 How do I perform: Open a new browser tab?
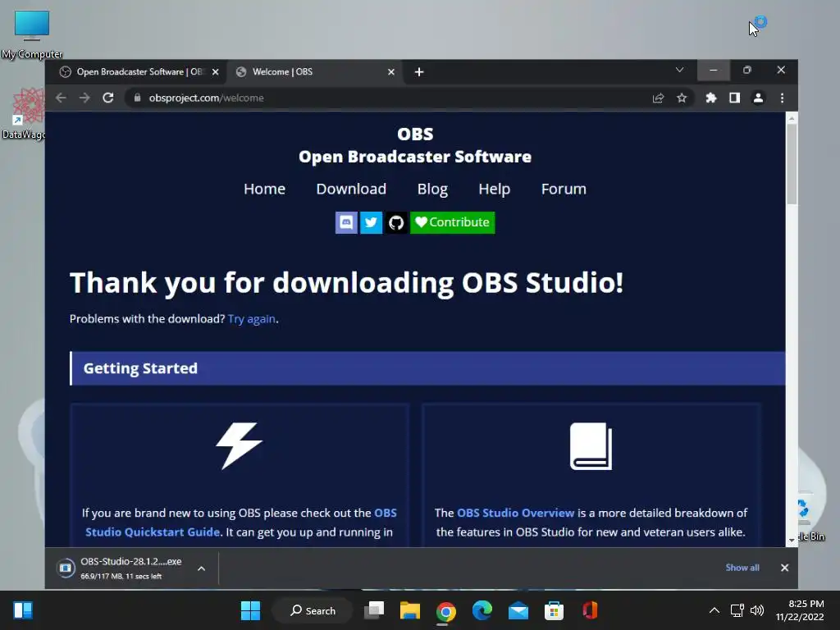click(419, 72)
